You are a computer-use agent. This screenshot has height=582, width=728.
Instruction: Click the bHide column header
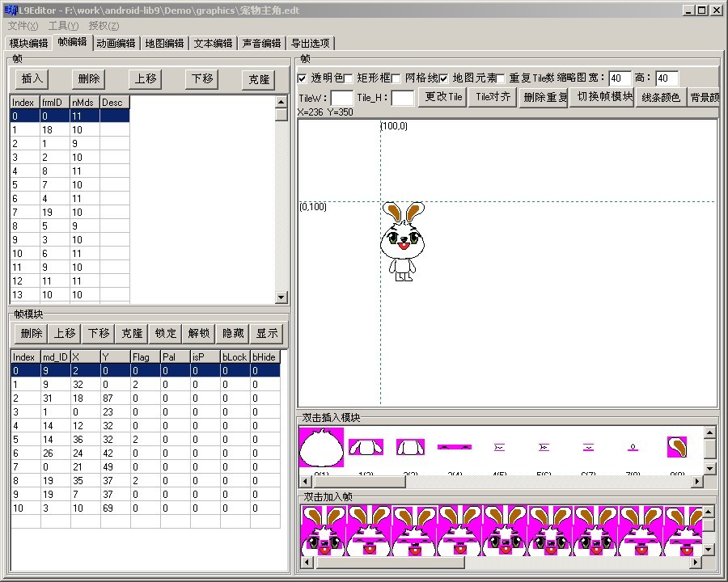click(x=265, y=357)
